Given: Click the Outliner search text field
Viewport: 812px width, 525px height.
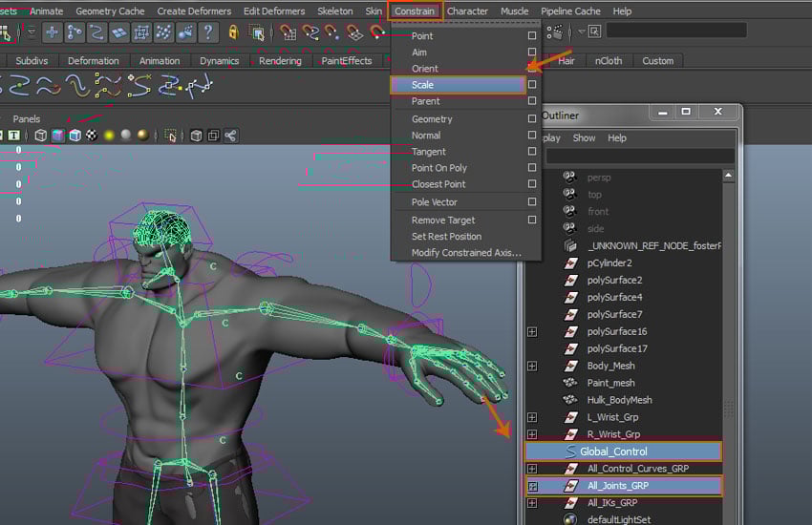Looking at the screenshot, I should [x=638, y=156].
